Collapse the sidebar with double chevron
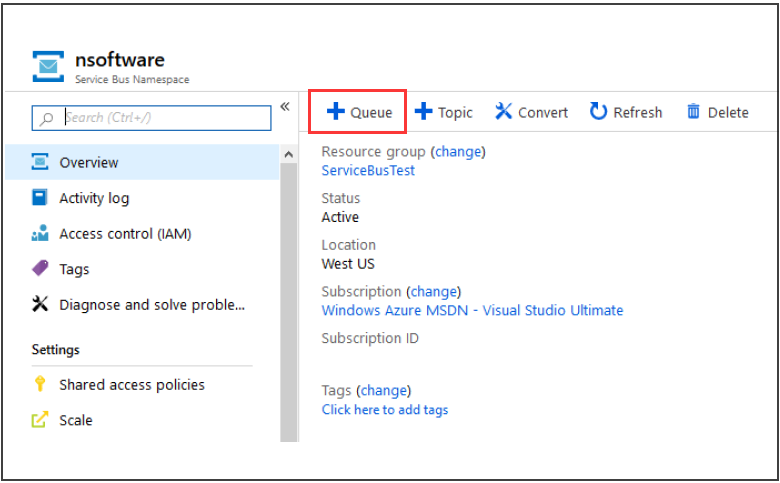The width and height of the screenshot is (780, 483). [x=285, y=106]
